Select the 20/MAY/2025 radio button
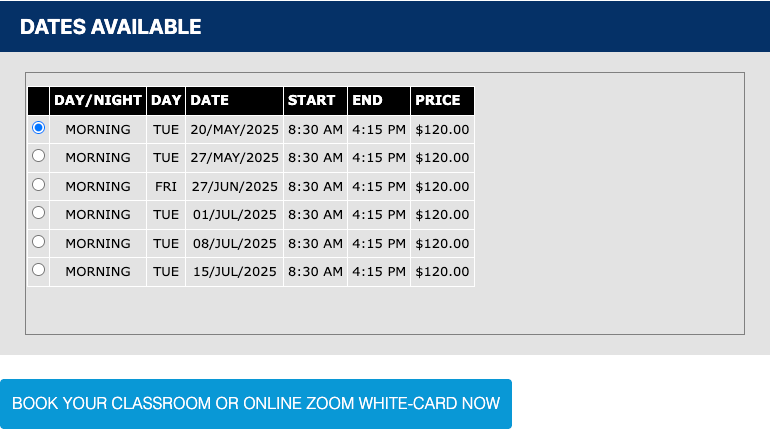771x448 pixels. point(39,128)
